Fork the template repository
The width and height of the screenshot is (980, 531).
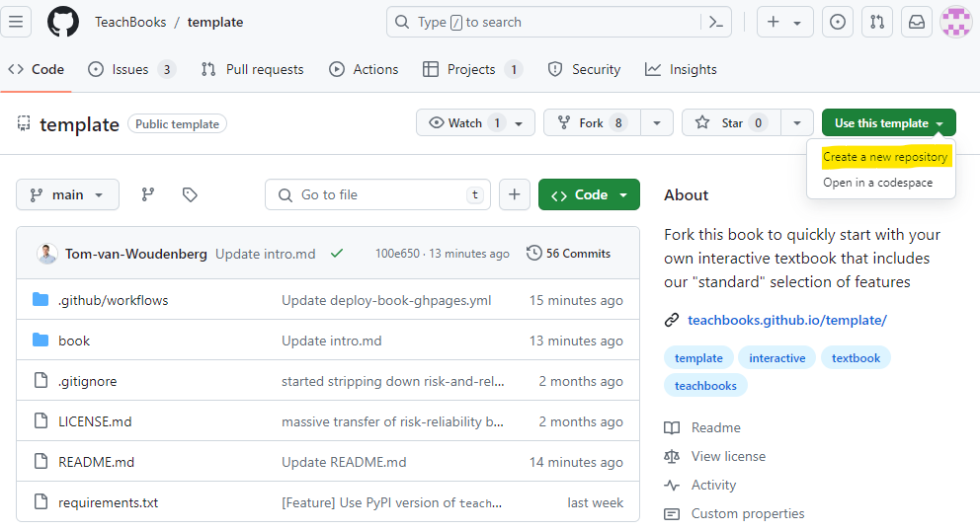tap(592, 123)
